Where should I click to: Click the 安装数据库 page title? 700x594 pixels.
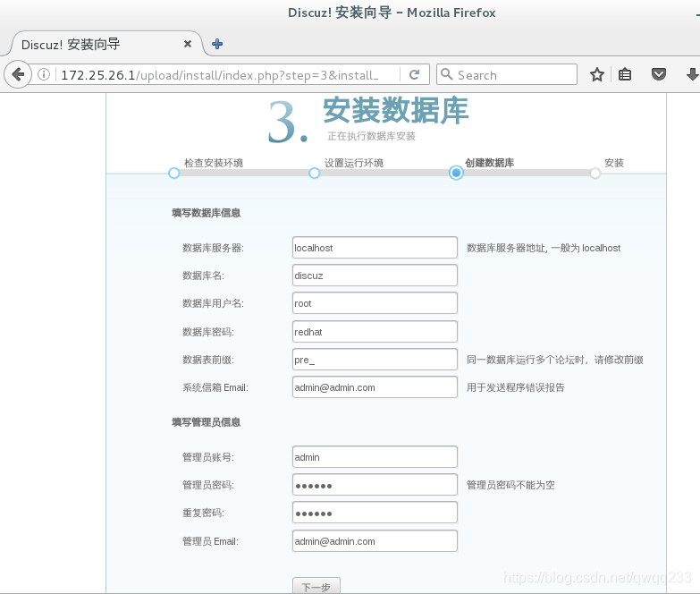396,110
